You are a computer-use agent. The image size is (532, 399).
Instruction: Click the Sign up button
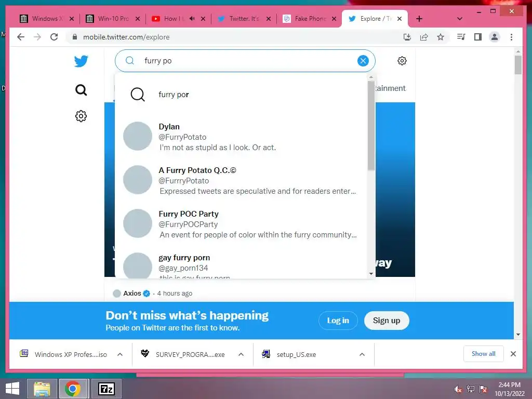coord(387,320)
